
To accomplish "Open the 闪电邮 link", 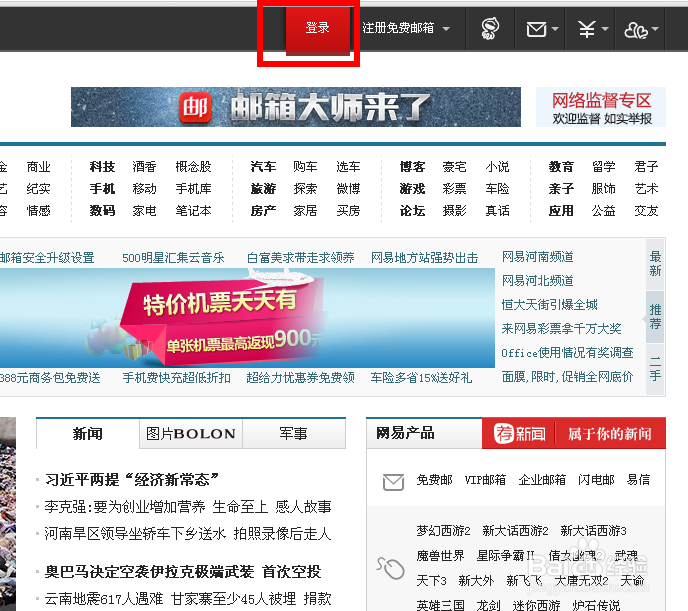I will (x=596, y=480).
